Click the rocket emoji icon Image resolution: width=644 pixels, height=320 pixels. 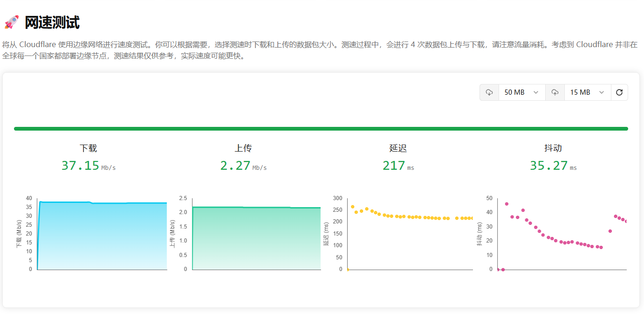(11, 22)
